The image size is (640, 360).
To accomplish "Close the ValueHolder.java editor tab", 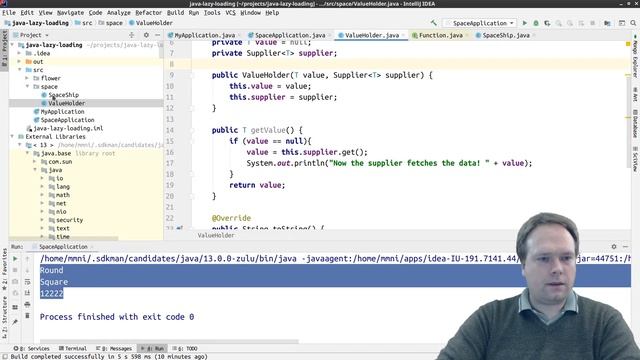I will [403, 36].
